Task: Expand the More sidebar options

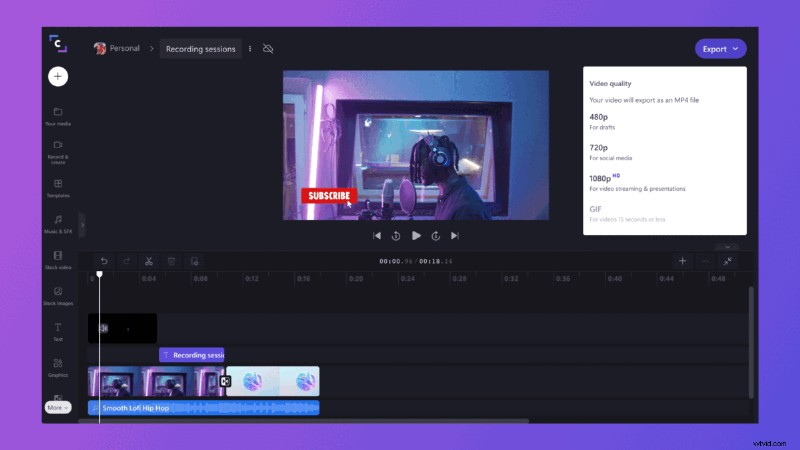Action: (58, 408)
